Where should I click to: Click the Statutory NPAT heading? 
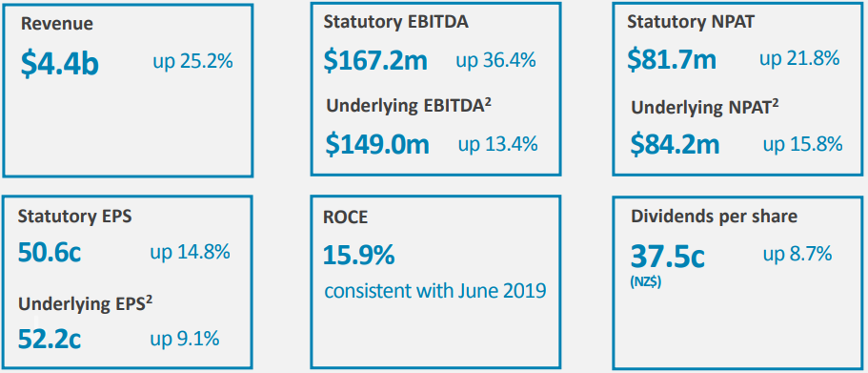click(691, 22)
